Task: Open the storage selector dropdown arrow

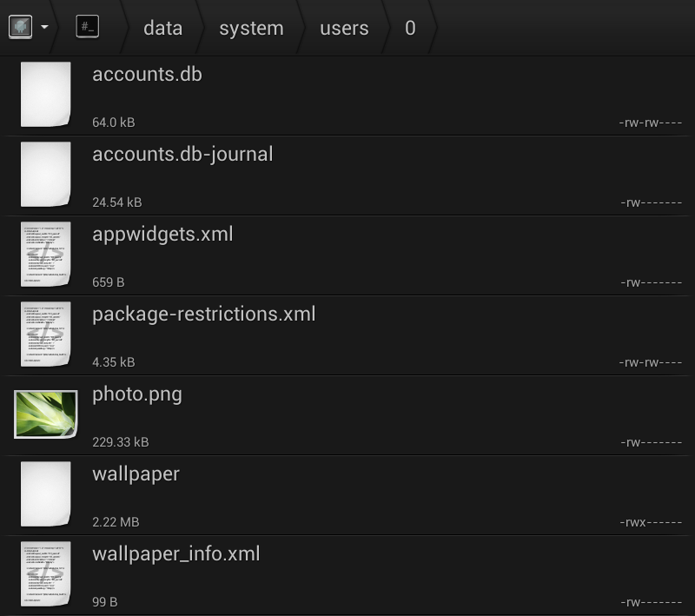Action: point(44,27)
